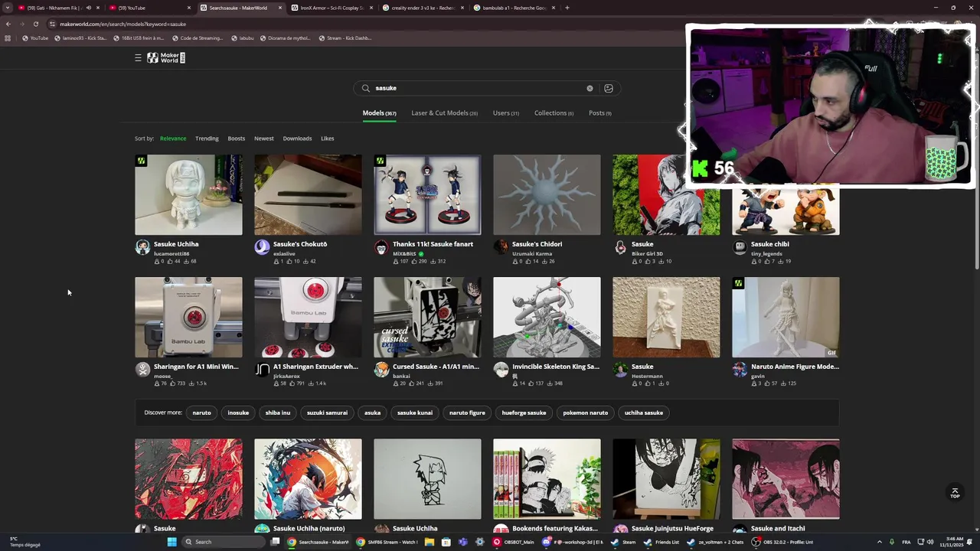This screenshot has width=980, height=551.
Task: Sort results by Downloads
Action: click(x=297, y=139)
